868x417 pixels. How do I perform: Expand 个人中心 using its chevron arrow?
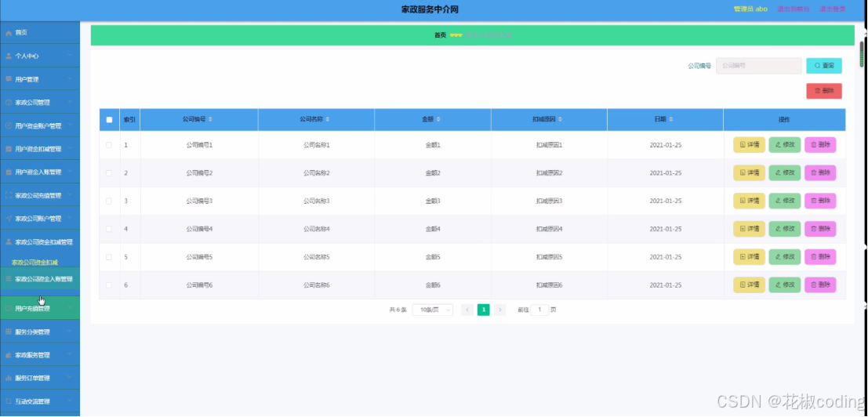[70, 56]
